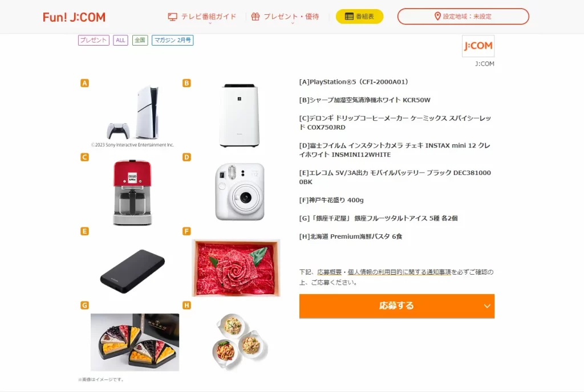The image size is (584, 392).
Task: Click the PlayStation 5 product image
Action: pyautogui.click(x=132, y=113)
